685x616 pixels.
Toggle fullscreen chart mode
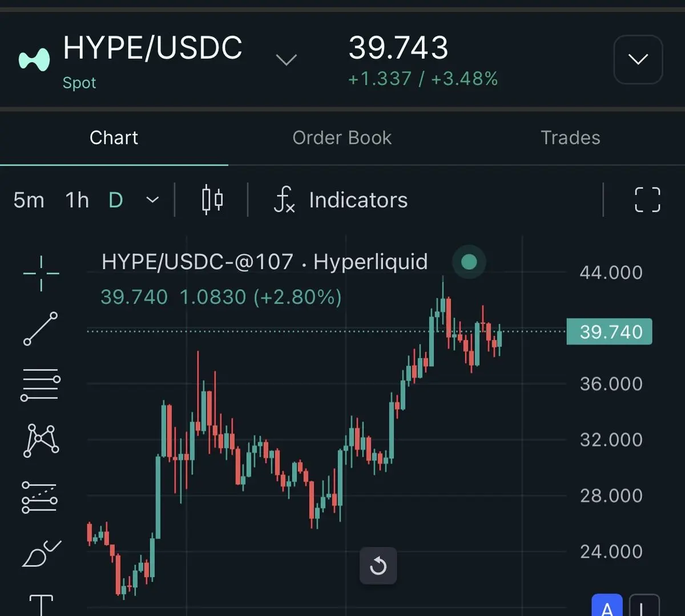click(648, 200)
